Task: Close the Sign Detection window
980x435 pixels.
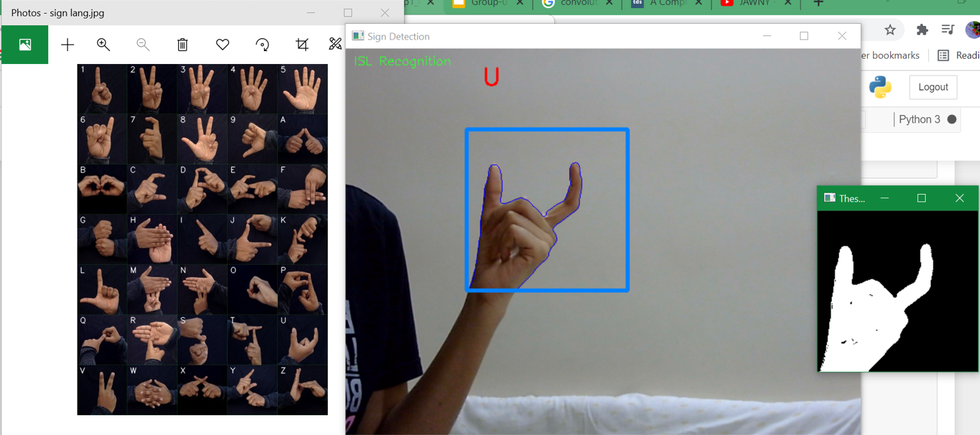Action: tap(842, 36)
